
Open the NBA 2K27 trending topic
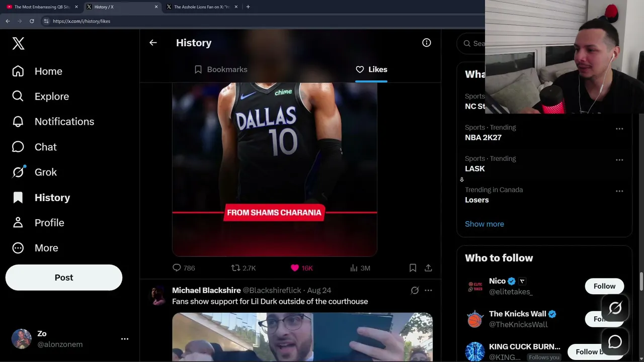coord(483,137)
